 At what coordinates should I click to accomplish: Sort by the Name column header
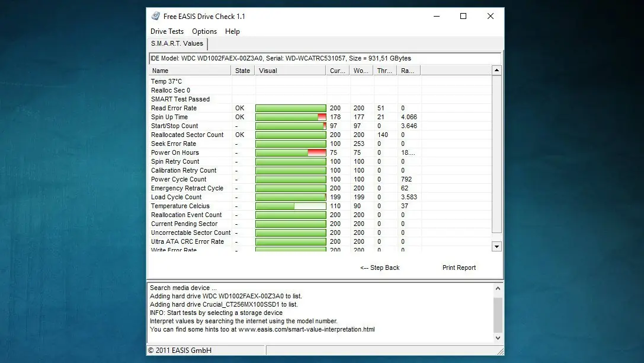pyautogui.click(x=190, y=71)
